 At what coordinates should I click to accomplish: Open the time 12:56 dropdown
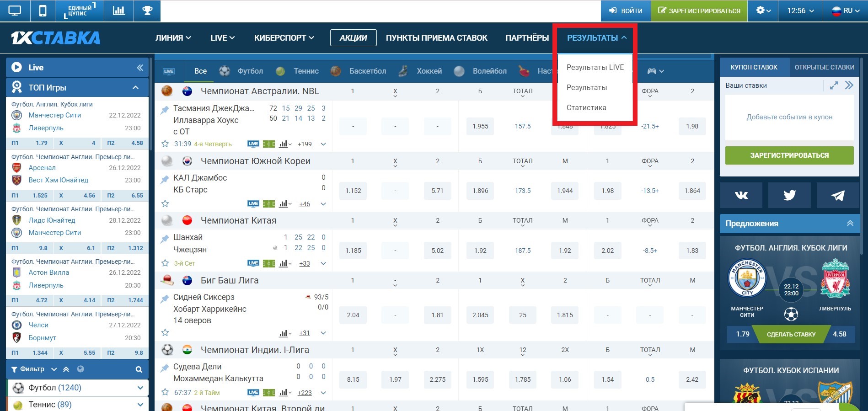800,11
